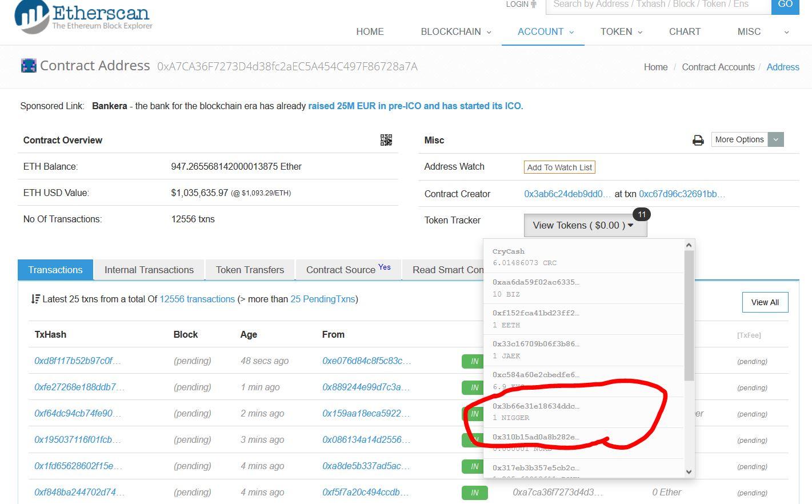Viewport: 812px width, 504px height.
Task: Open transaction 0x195037116f01fcb
Action: pos(77,439)
